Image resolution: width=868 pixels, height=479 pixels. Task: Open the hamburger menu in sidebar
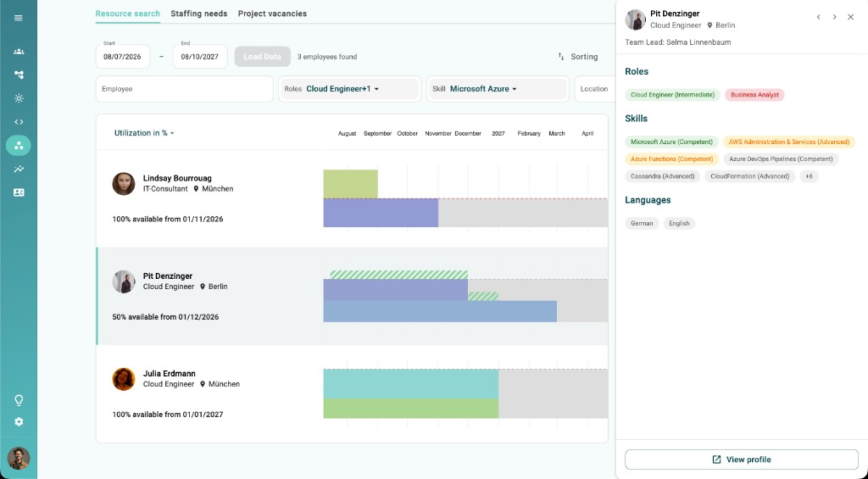(x=19, y=18)
